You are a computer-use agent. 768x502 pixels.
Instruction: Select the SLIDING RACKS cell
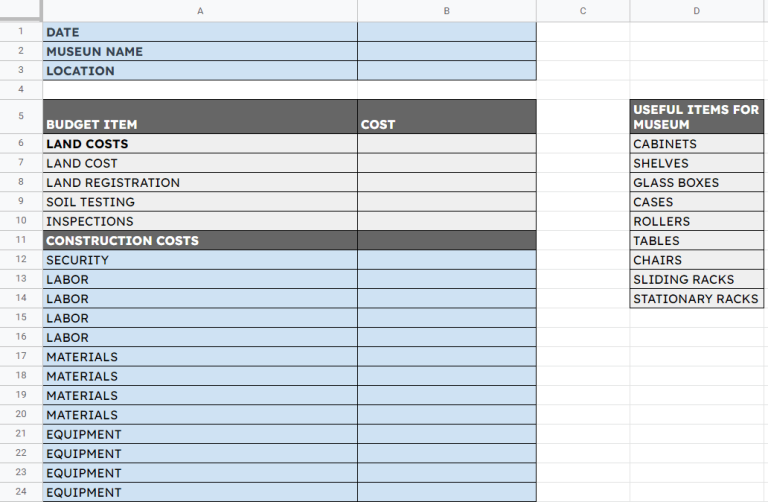696,279
